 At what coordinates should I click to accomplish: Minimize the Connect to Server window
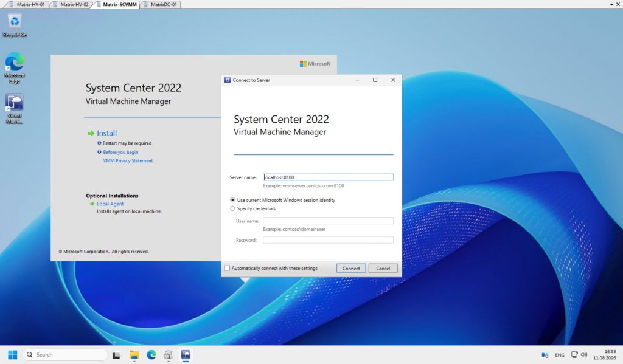click(358, 80)
